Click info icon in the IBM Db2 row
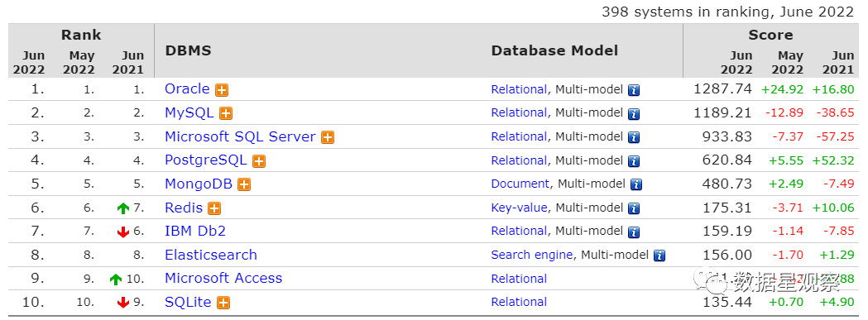 pyautogui.click(x=634, y=232)
